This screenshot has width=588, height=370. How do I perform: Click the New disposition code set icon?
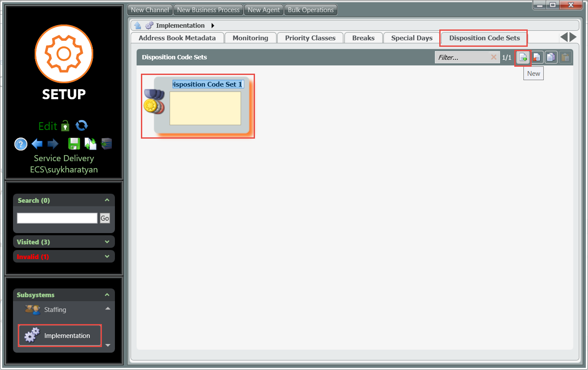[x=523, y=57]
